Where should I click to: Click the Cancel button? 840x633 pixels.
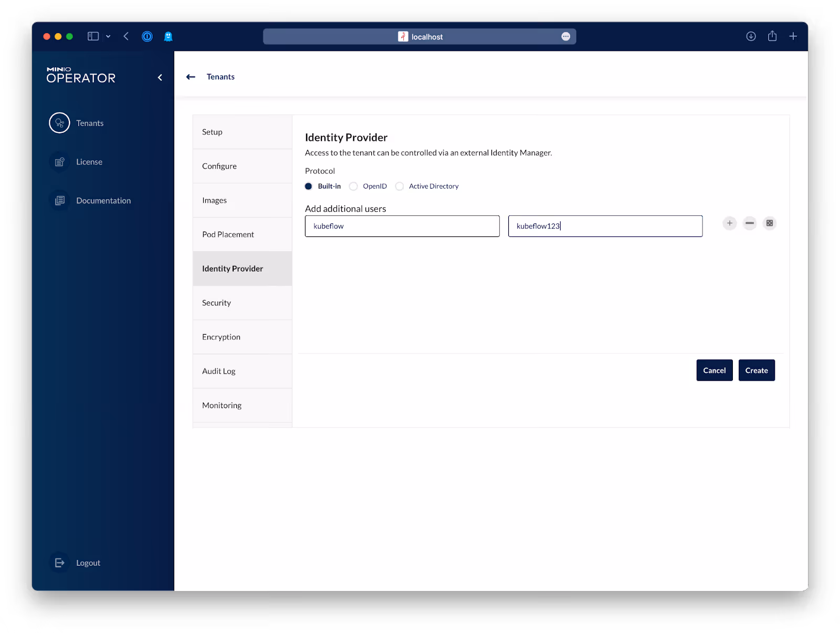tap(715, 370)
